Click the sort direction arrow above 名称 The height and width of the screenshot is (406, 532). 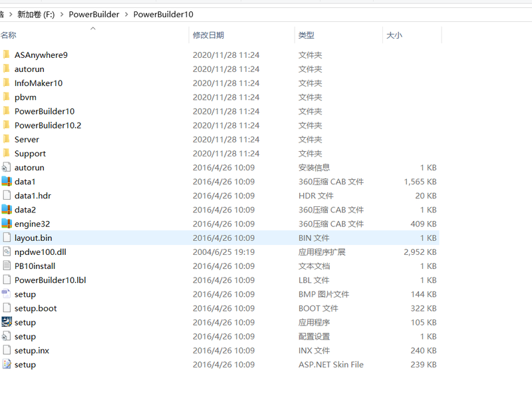tap(93, 29)
